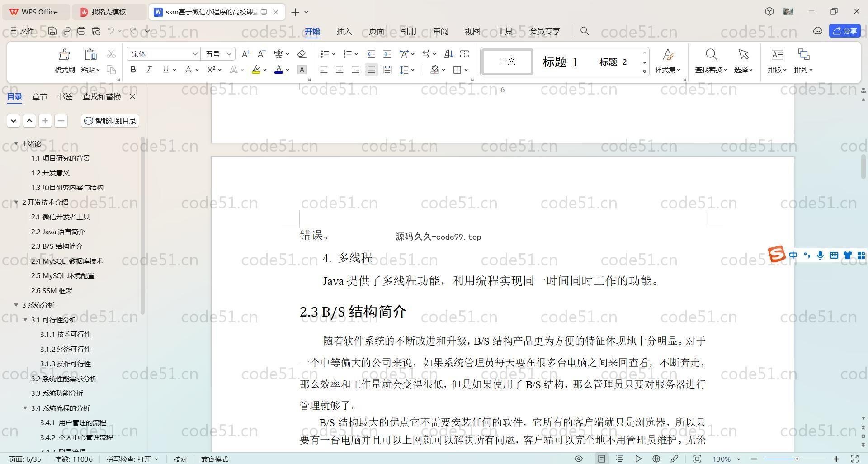Image resolution: width=868 pixels, height=464 pixels.
Task: Click the Increase Indent icon
Action: [387, 54]
